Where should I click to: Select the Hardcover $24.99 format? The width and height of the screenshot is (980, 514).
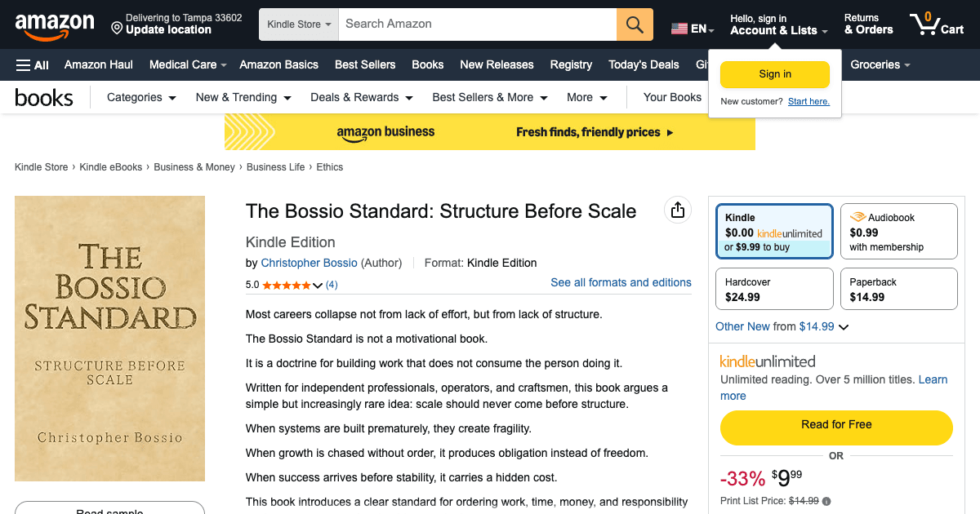point(773,288)
